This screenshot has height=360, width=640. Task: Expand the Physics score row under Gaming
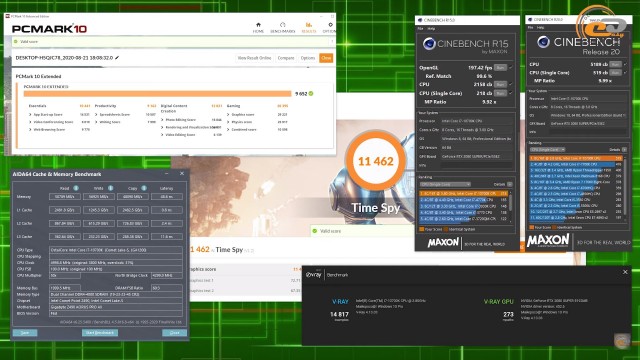coord(228,122)
